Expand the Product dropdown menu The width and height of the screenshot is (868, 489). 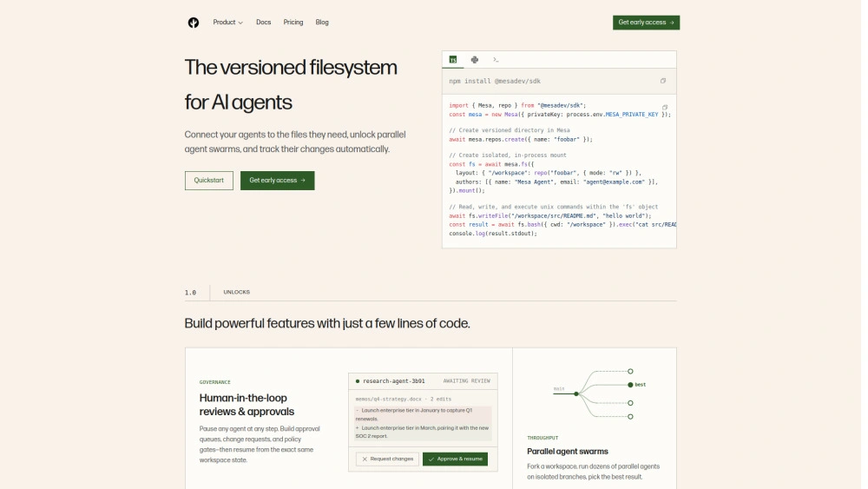pyautogui.click(x=227, y=23)
